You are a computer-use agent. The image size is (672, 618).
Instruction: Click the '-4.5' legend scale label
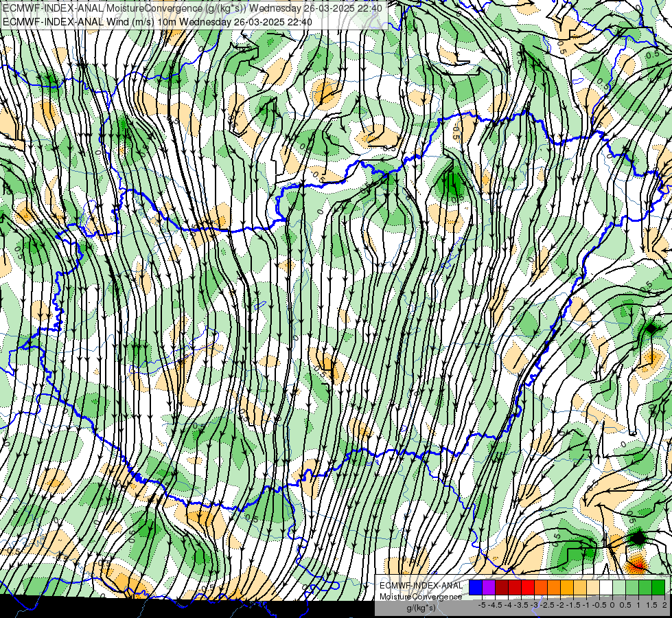point(495,605)
